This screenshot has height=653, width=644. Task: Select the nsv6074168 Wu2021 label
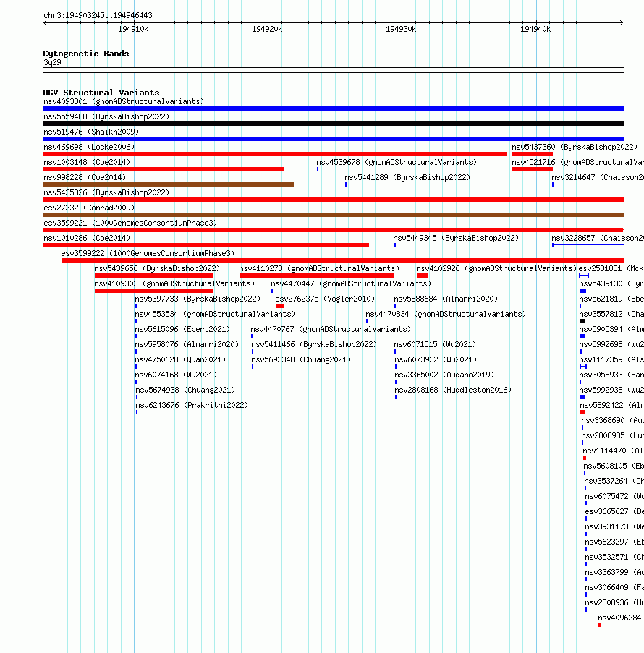(177, 375)
